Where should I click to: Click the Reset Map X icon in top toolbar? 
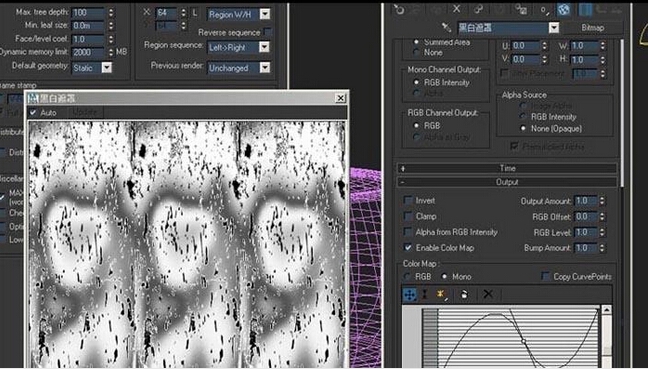coord(456,8)
